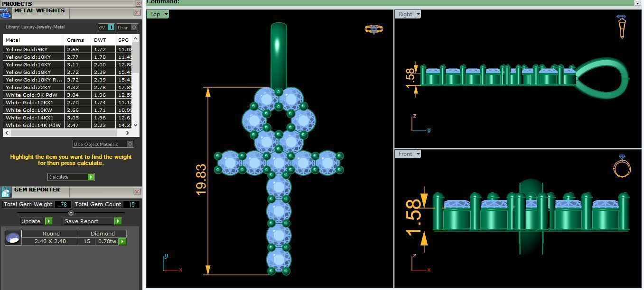Click the Right viewport label
The height and width of the screenshot is (290, 644).
(x=405, y=14)
